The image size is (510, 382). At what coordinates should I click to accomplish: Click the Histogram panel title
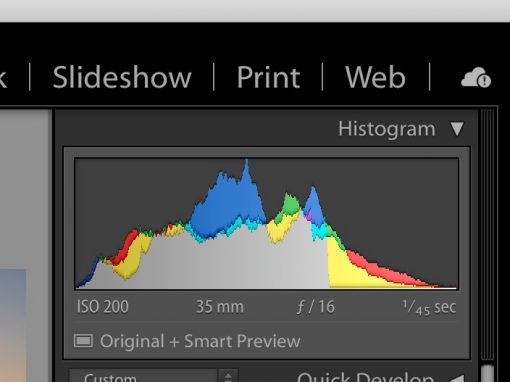[x=387, y=129]
